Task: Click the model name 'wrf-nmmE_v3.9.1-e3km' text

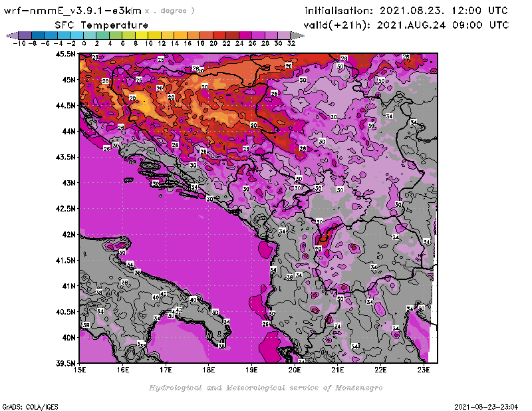Action: (x=72, y=11)
